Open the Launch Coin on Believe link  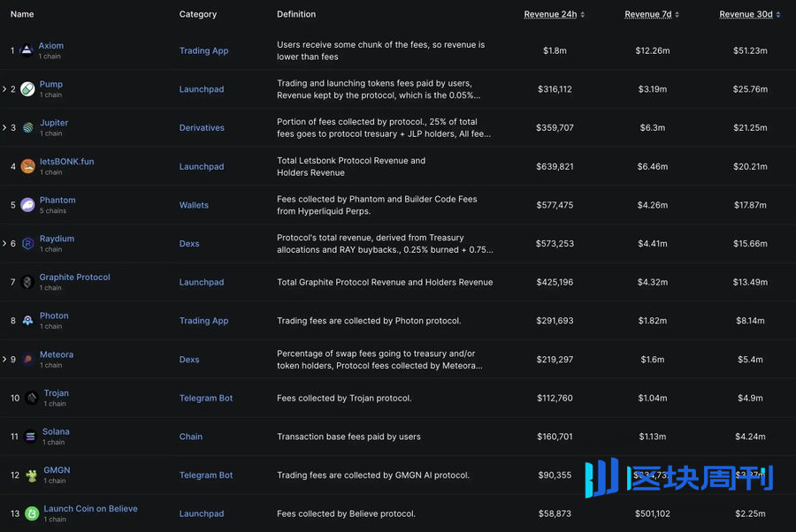(x=90, y=509)
